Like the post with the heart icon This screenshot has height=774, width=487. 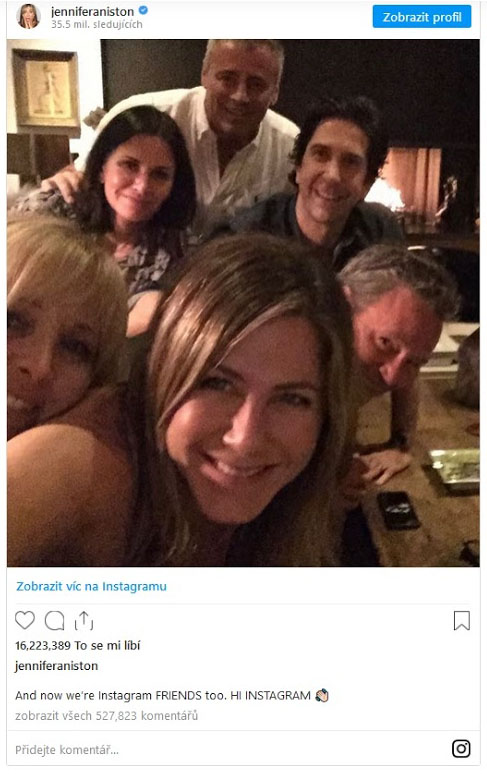(25, 620)
